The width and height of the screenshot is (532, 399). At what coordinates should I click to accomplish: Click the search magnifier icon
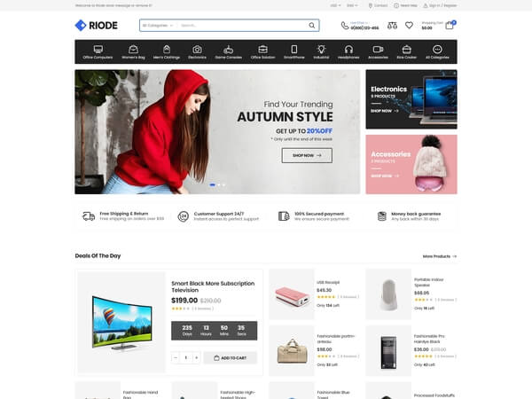[312, 26]
